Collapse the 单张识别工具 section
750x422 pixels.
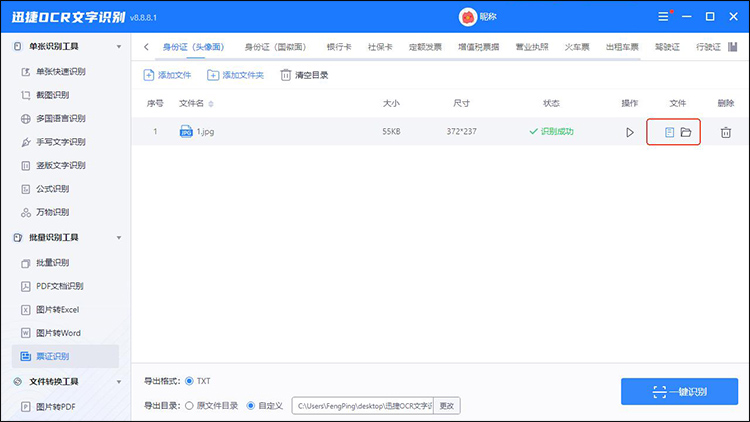pos(122,47)
